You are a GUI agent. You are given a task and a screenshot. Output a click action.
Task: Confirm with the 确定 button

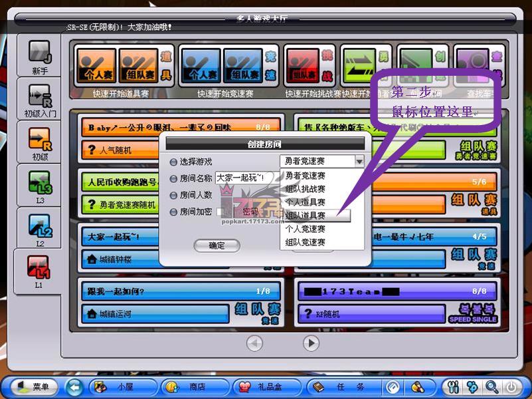click(217, 245)
